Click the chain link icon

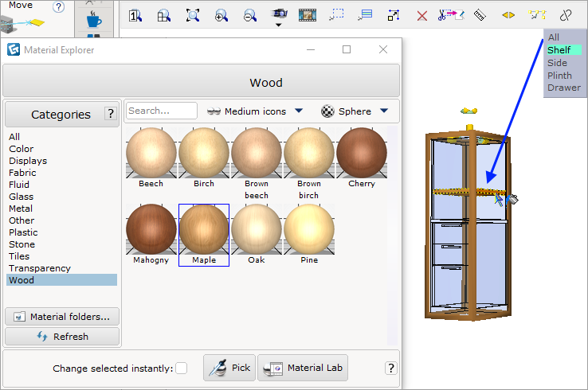pos(566,15)
